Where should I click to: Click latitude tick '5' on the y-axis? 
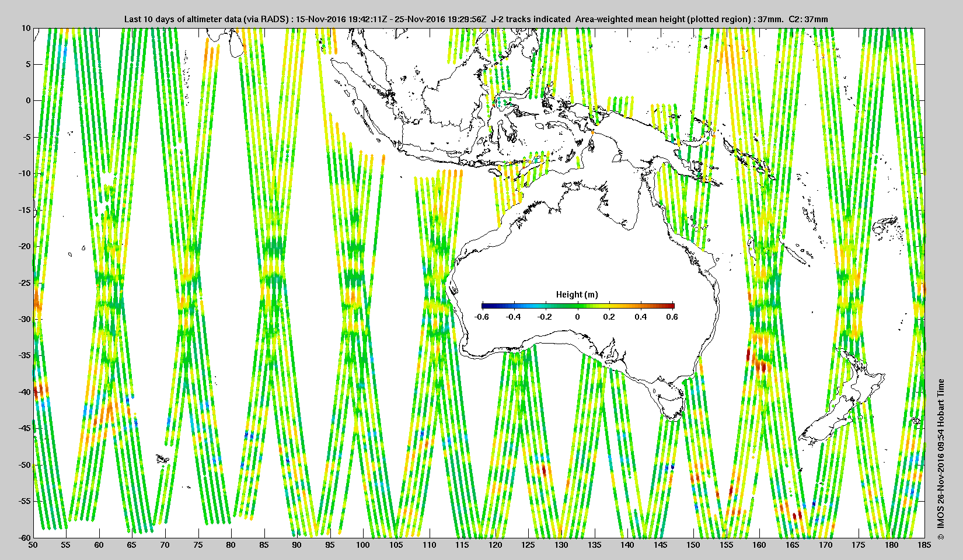point(28,64)
